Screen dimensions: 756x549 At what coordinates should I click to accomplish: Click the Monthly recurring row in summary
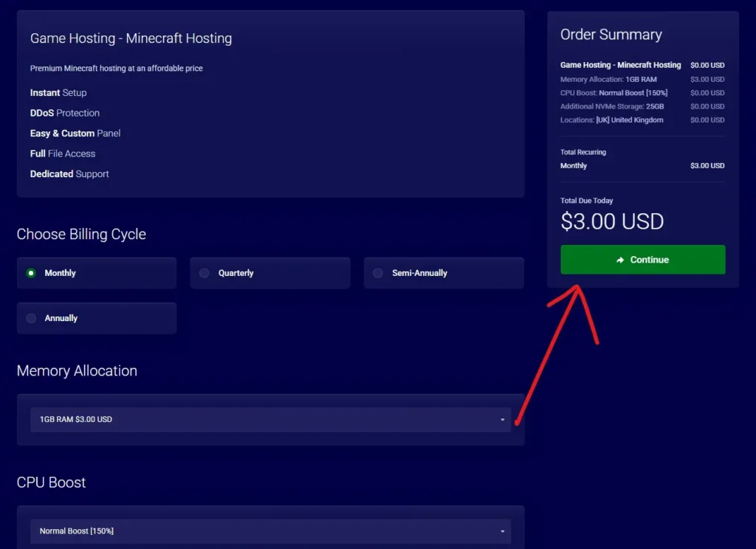click(x=642, y=165)
